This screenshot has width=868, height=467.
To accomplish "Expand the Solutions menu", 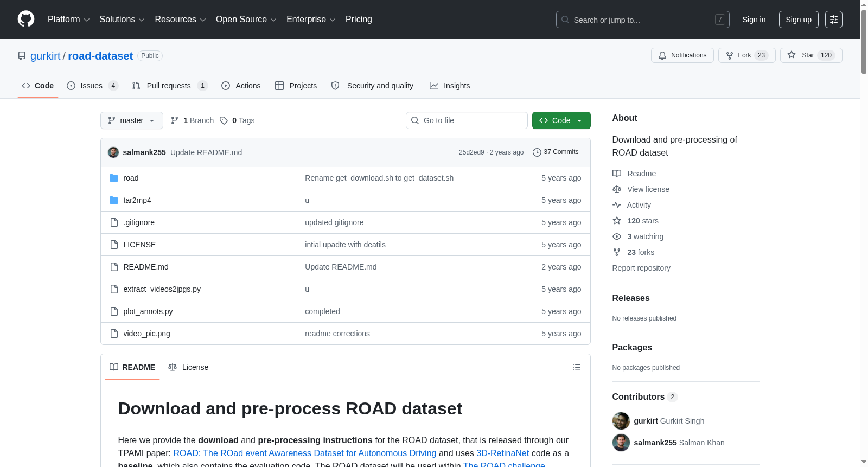I will click(x=122, y=20).
